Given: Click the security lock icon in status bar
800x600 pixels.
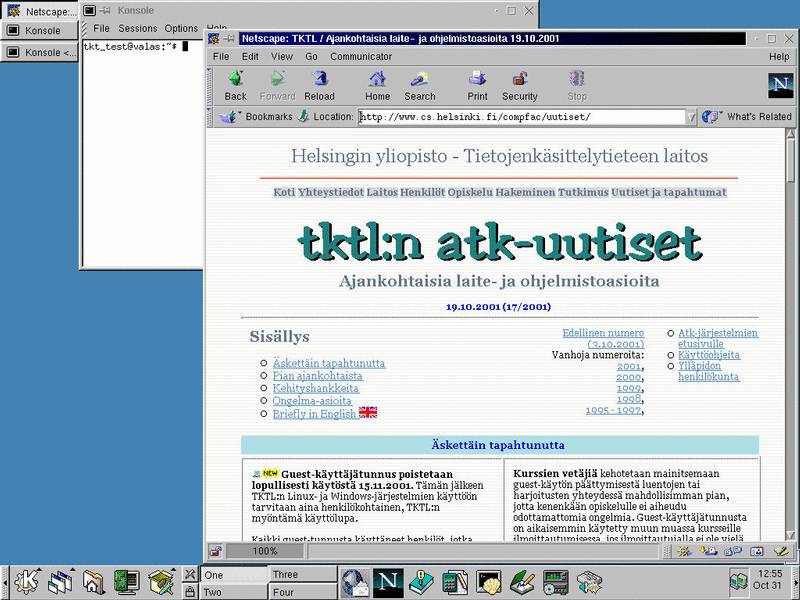Looking at the screenshot, I should (216, 551).
